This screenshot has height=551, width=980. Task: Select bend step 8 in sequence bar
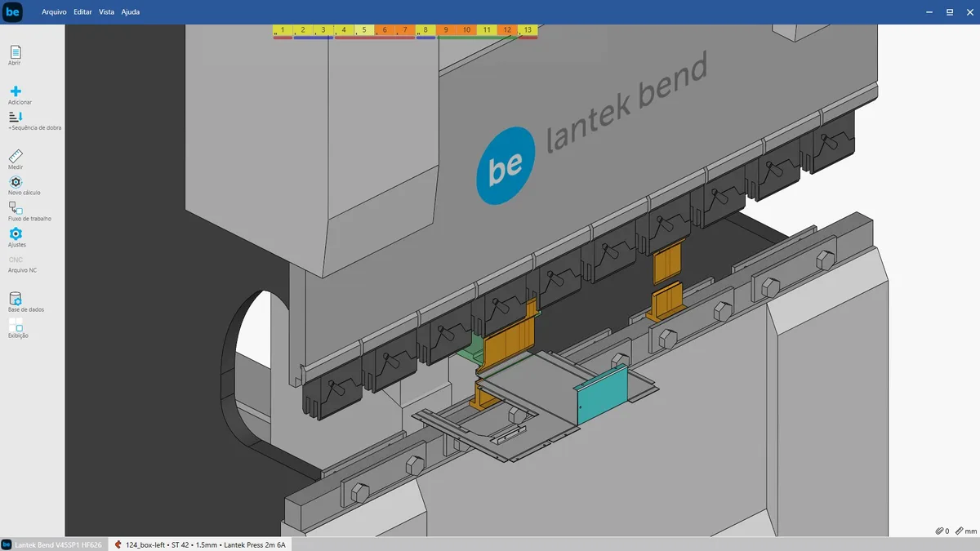point(425,30)
